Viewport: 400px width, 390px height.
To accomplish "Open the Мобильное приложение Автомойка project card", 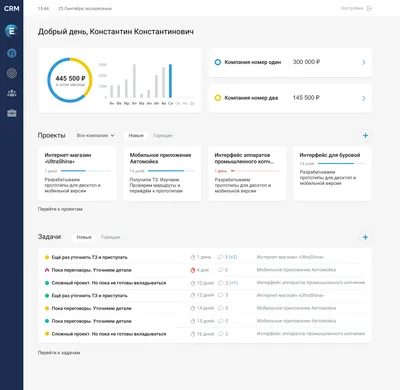I will pyautogui.click(x=162, y=174).
